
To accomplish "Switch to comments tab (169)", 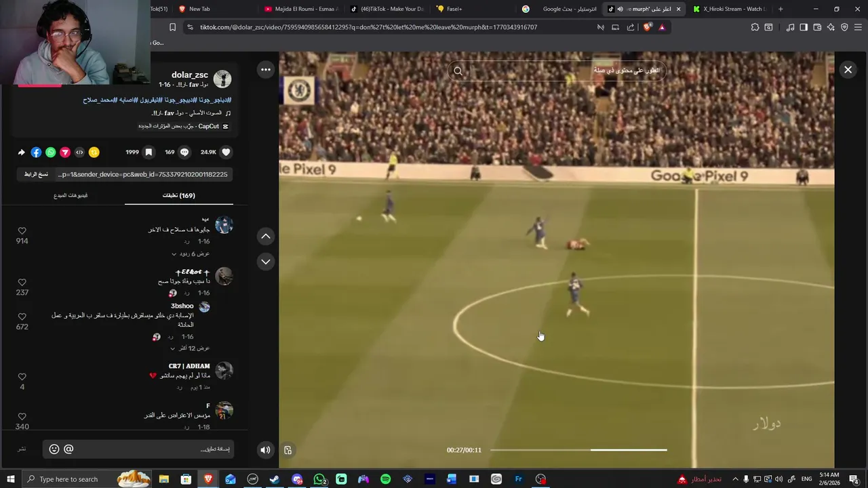I will point(179,195).
